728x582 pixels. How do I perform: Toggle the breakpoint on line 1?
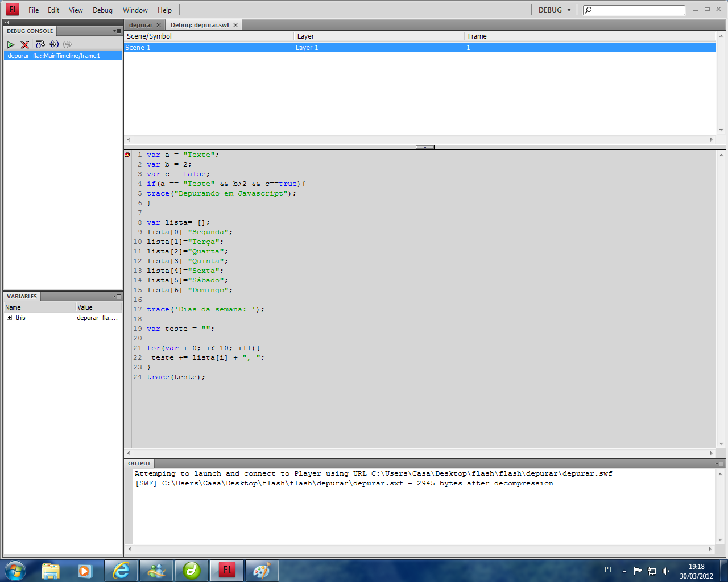coord(127,155)
